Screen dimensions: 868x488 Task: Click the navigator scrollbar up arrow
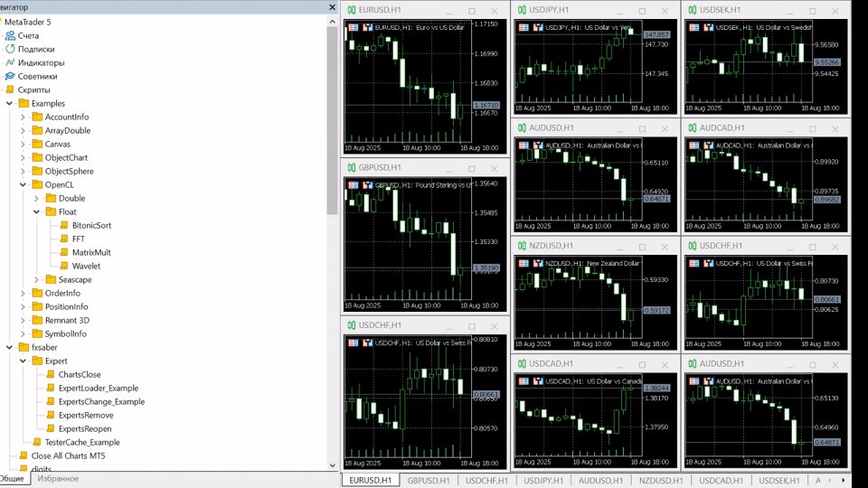332,22
